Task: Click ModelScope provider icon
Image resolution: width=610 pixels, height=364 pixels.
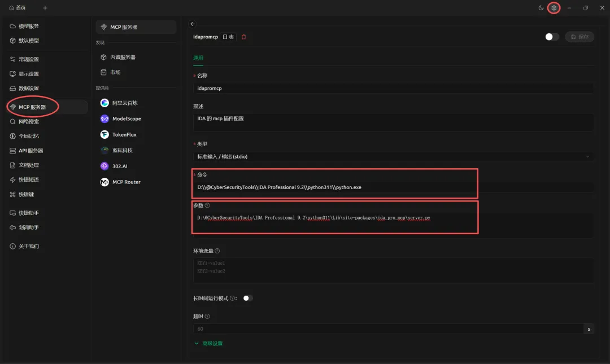Action: click(x=104, y=119)
